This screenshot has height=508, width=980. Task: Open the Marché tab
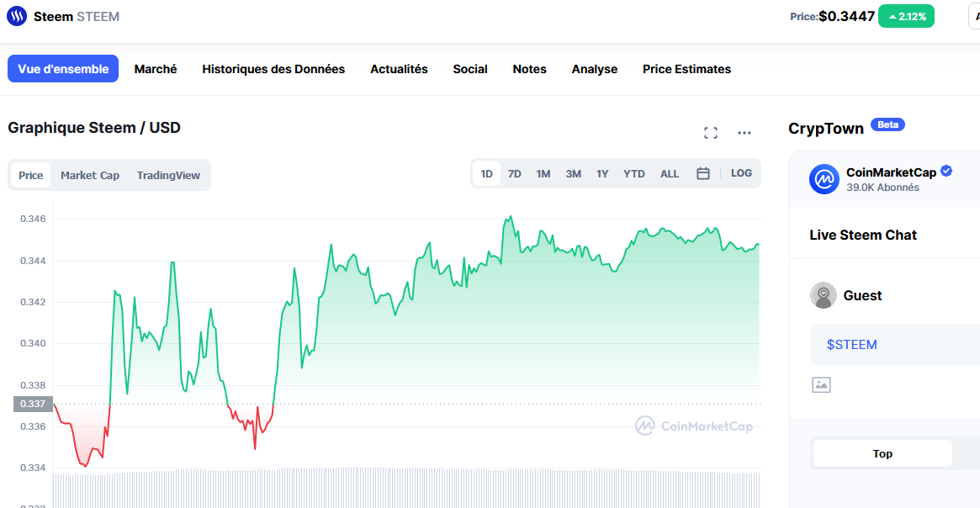156,69
